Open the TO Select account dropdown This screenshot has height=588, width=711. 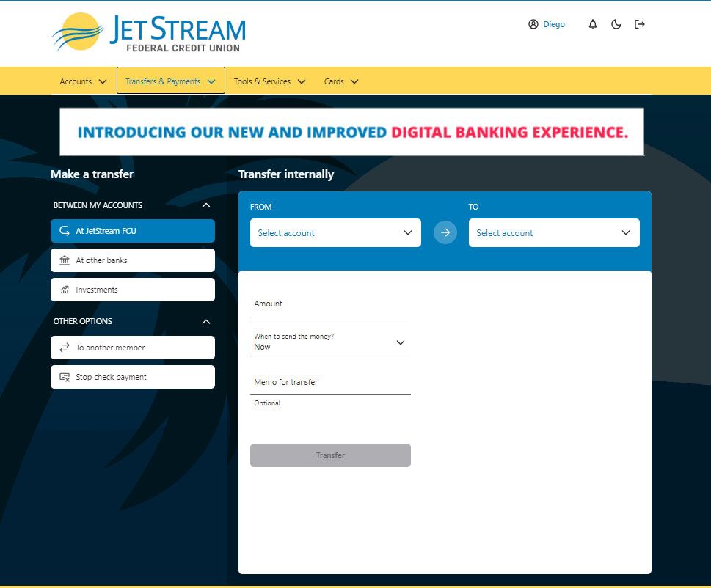(x=553, y=232)
